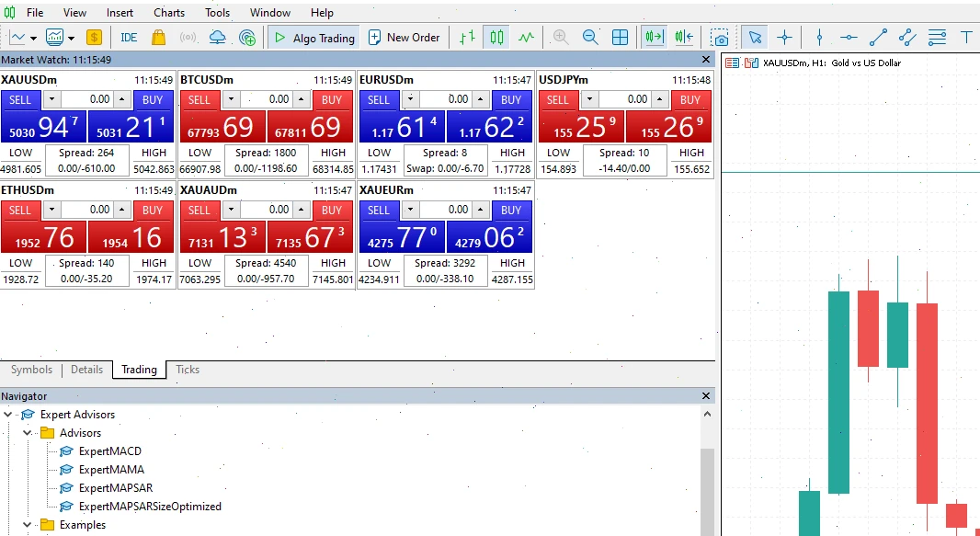Open the Market shopping bag icon
The height and width of the screenshot is (536, 980).
159,38
